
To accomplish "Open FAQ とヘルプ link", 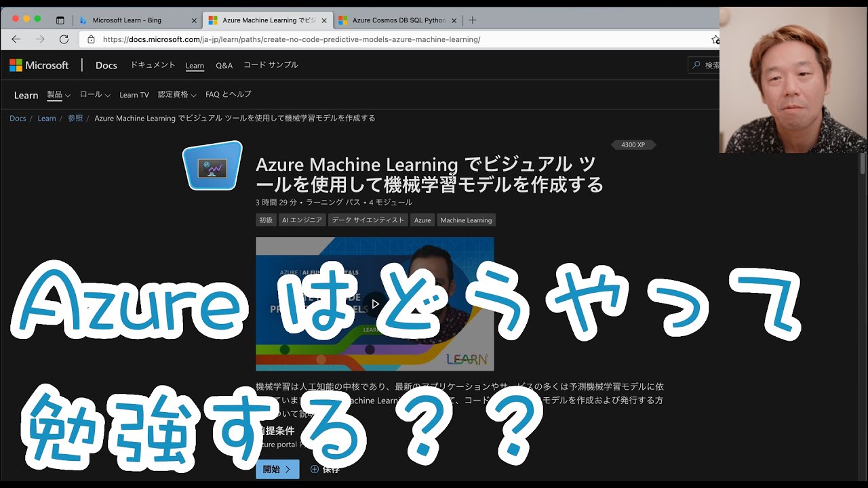I will (229, 94).
